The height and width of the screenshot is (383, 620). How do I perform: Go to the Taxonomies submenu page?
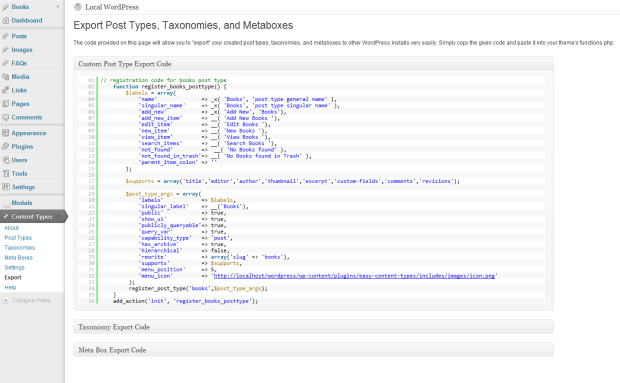click(19, 248)
